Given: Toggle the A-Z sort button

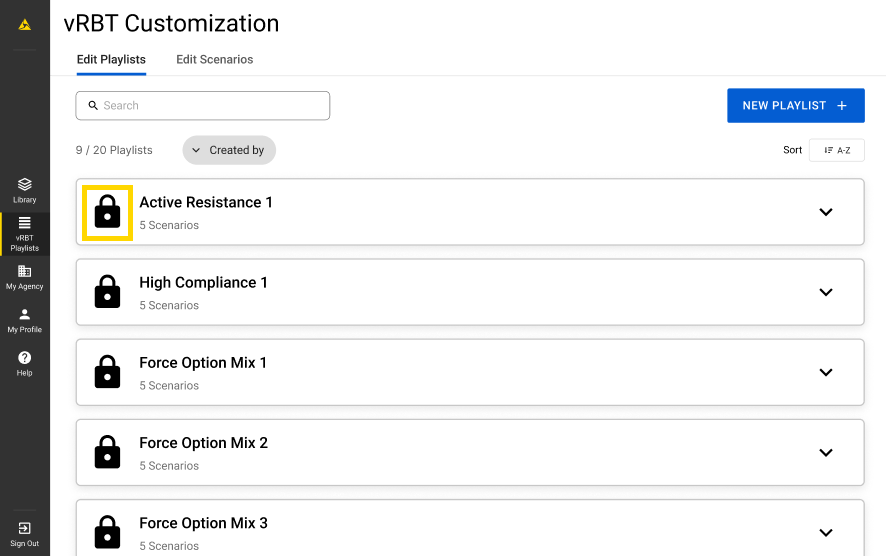Looking at the screenshot, I should click(x=837, y=150).
